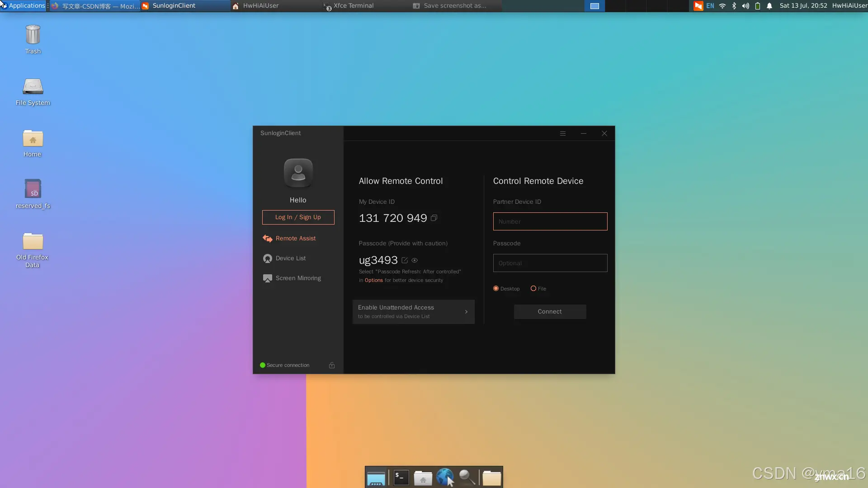Switch to the HwHiAiUser browser tab
Viewport: 868px width, 488px height.
(x=260, y=5)
